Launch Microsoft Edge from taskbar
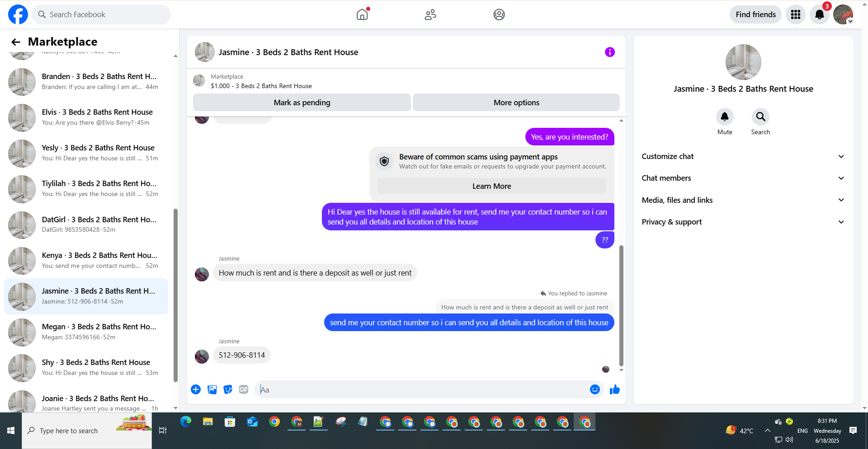This screenshot has width=868, height=449. tap(186, 422)
